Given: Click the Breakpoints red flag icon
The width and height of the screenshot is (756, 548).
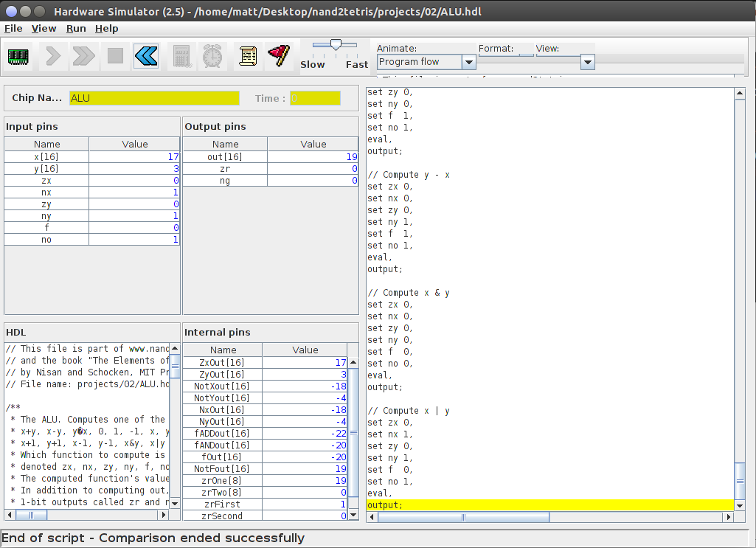Looking at the screenshot, I should coord(279,55).
